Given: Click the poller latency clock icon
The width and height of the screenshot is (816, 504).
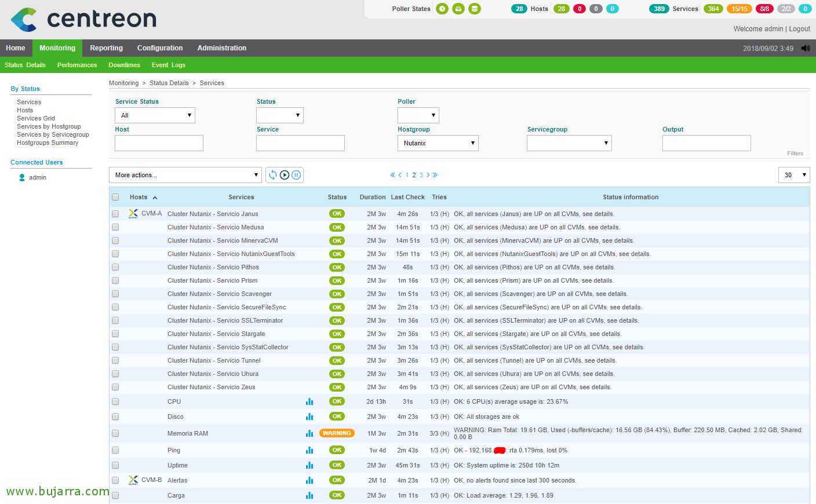Looking at the screenshot, I should click(x=442, y=9).
